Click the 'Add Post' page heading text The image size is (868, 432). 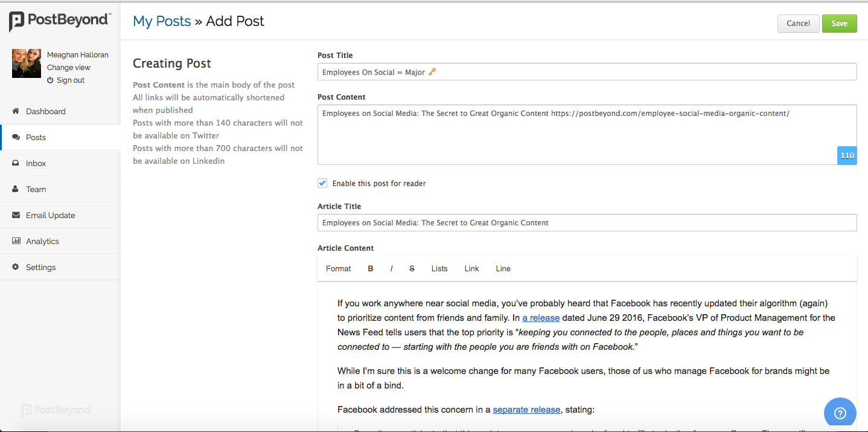pyautogui.click(x=235, y=21)
